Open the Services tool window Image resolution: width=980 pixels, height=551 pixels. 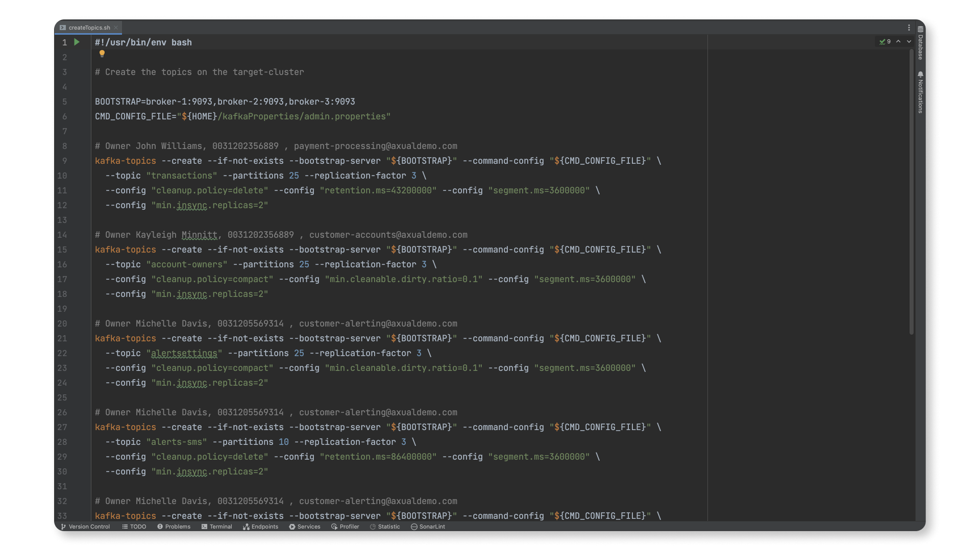click(305, 527)
